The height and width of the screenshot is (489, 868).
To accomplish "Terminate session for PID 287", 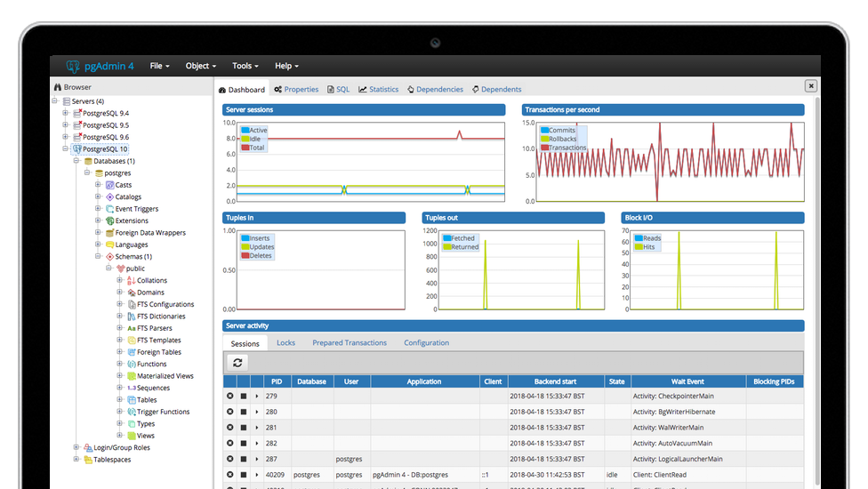I will pos(244,459).
